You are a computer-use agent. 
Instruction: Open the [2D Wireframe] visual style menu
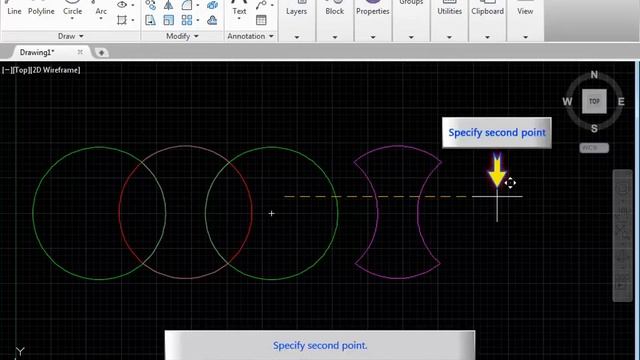coord(56,70)
